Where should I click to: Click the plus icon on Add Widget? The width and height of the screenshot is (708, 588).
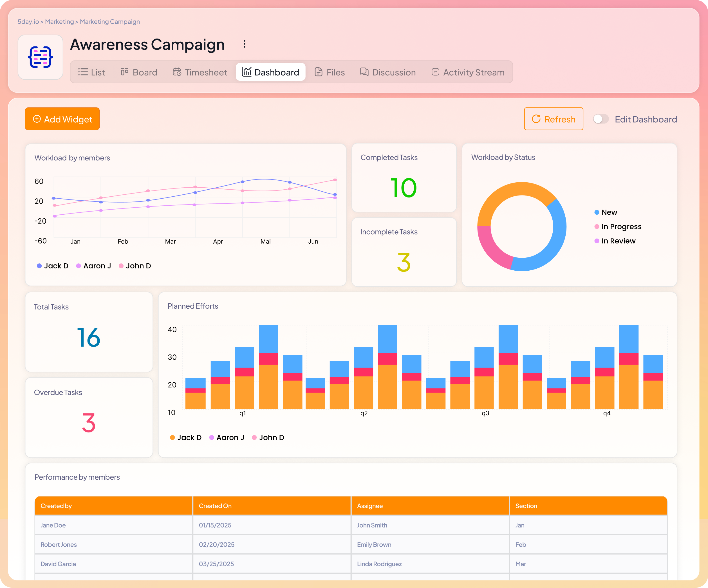coord(37,119)
